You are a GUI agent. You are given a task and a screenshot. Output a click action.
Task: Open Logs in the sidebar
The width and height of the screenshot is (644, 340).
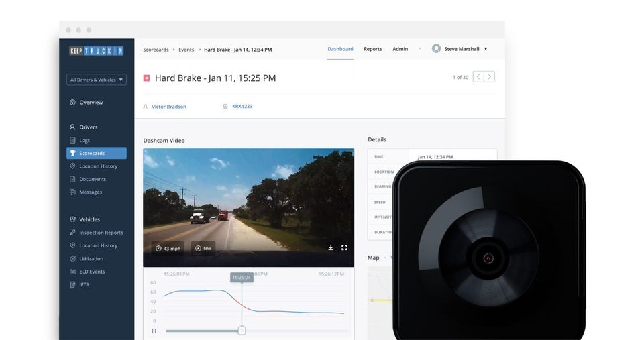(85, 140)
